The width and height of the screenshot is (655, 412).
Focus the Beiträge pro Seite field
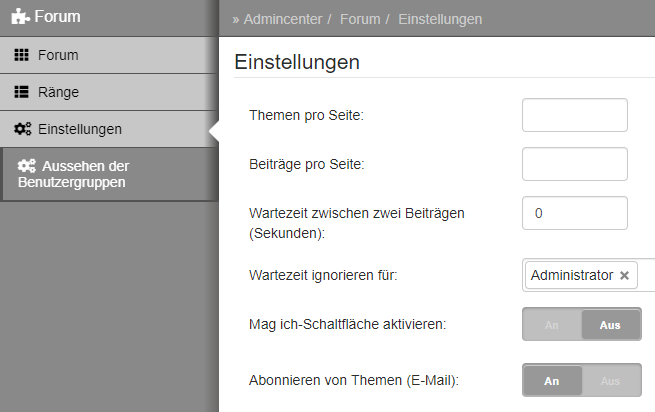coord(575,164)
